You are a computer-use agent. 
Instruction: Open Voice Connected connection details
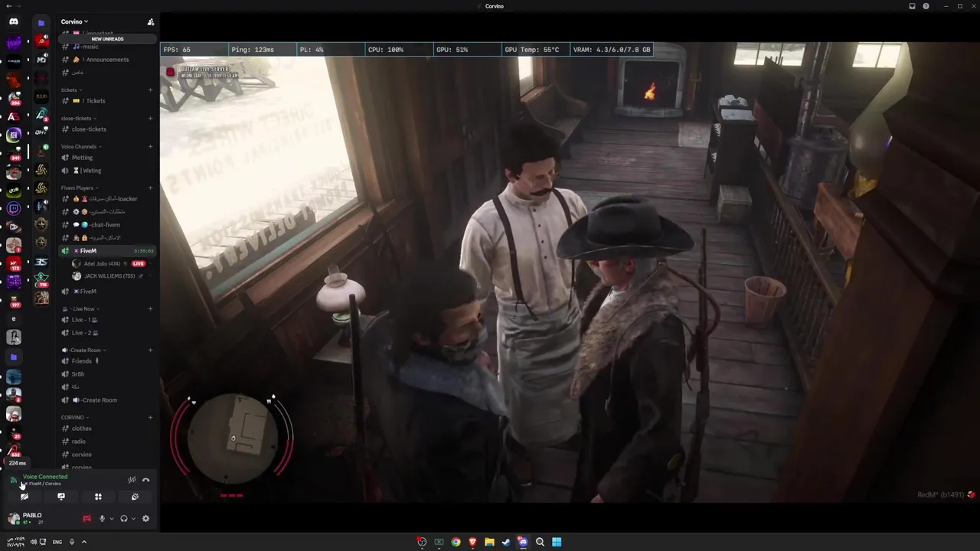click(x=44, y=477)
